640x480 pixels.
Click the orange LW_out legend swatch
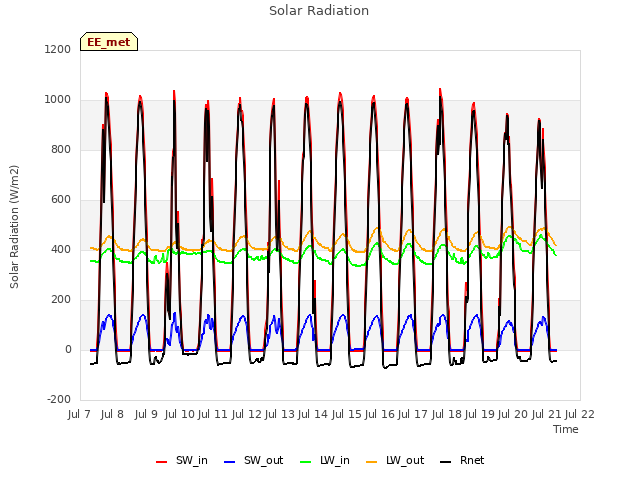coord(372,462)
